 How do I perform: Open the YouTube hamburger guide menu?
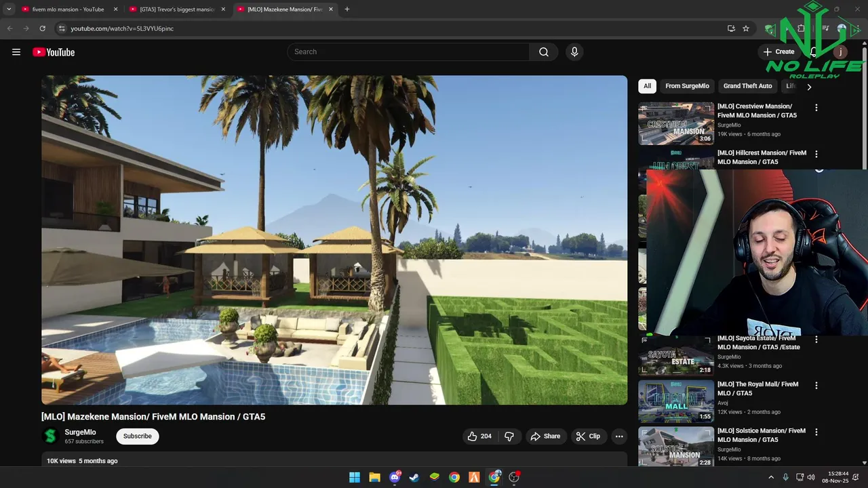click(16, 52)
